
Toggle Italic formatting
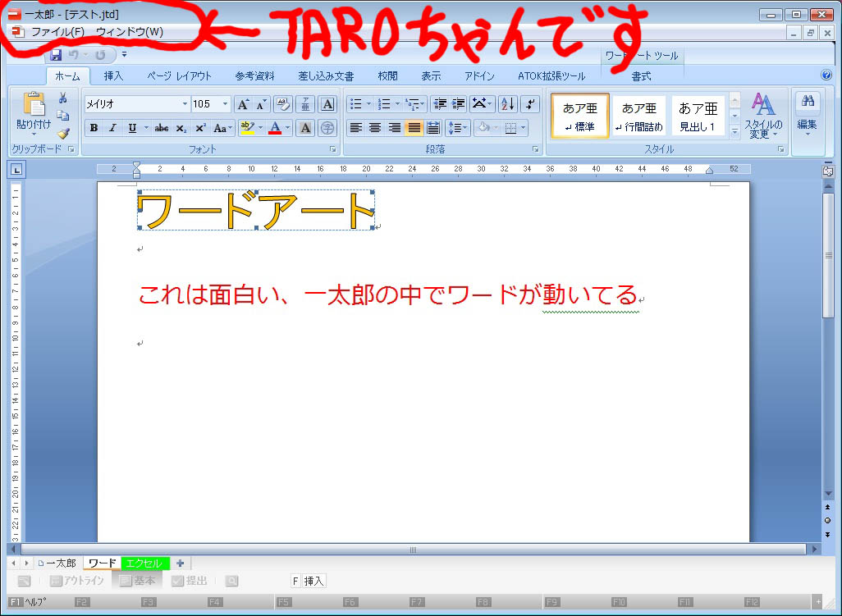[x=112, y=128]
